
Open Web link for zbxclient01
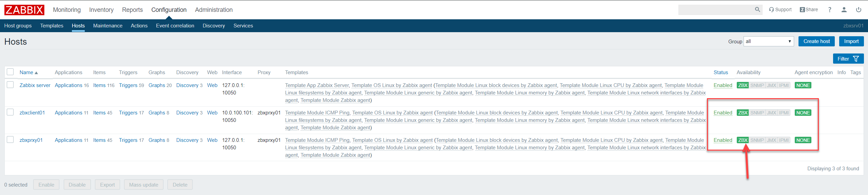pyautogui.click(x=212, y=113)
